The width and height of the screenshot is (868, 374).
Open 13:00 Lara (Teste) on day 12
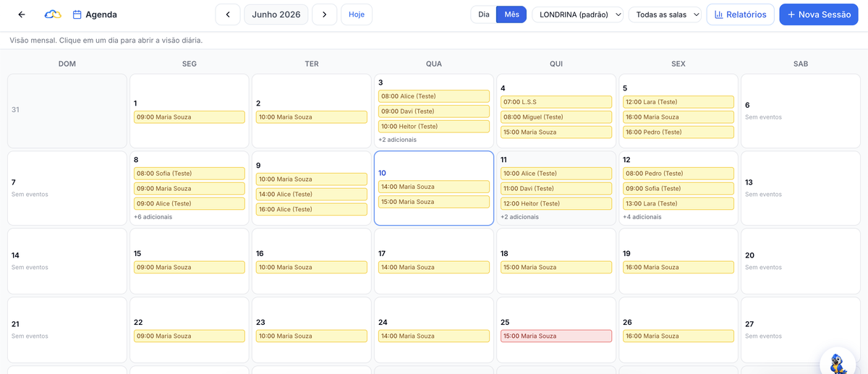point(678,204)
